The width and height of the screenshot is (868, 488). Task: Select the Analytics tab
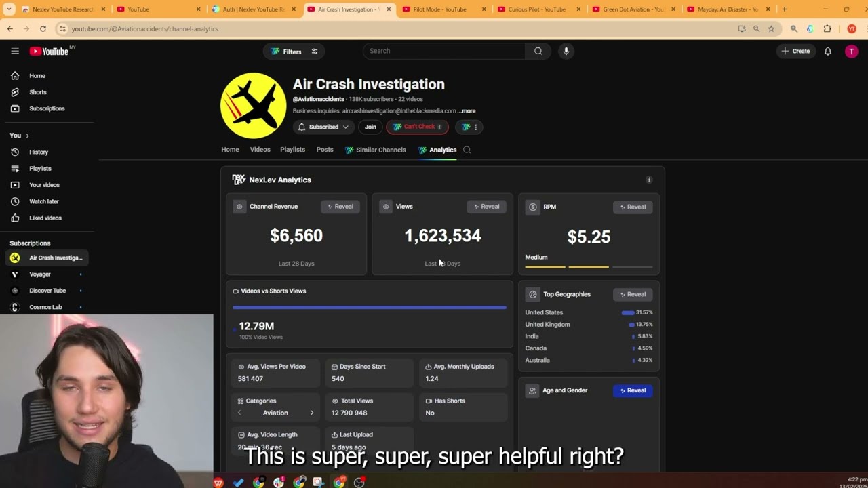437,150
